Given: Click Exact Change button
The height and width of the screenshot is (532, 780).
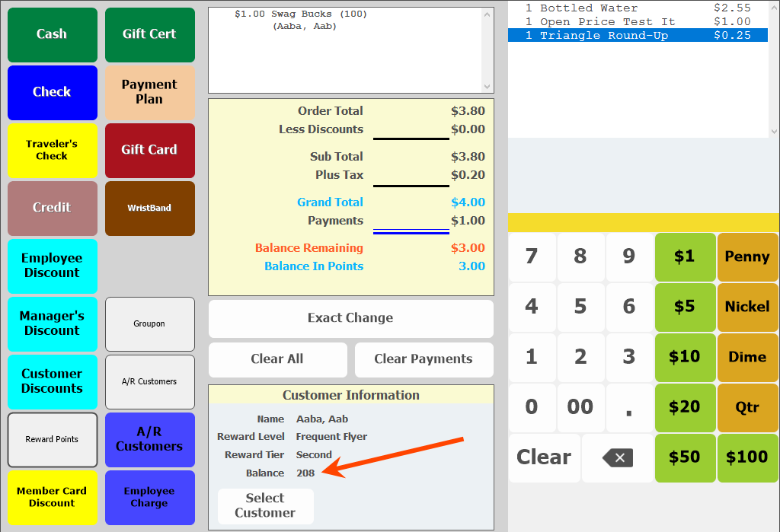Looking at the screenshot, I should [350, 318].
